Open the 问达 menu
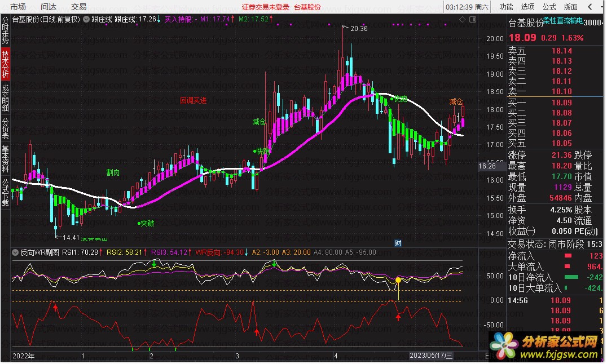Image resolution: width=607 pixels, height=364 pixels. point(49,7)
